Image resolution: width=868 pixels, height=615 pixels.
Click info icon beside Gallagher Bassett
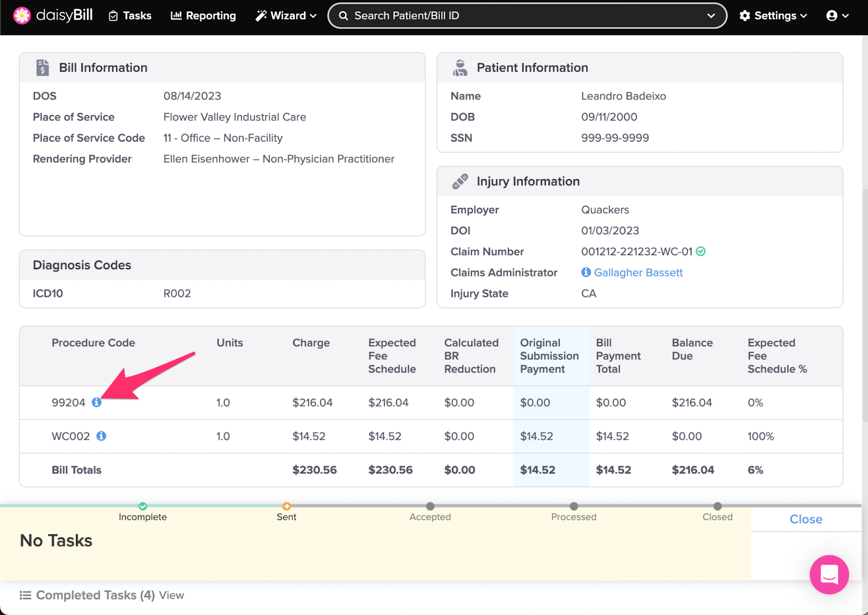tap(586, 272)
